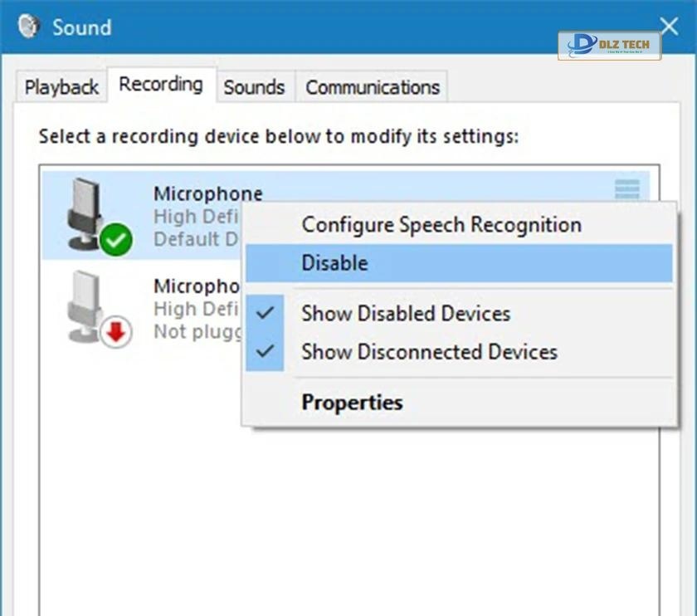
Task: Switch to the Playback tab
Action: pyautogui.click(x=61, y=87)
